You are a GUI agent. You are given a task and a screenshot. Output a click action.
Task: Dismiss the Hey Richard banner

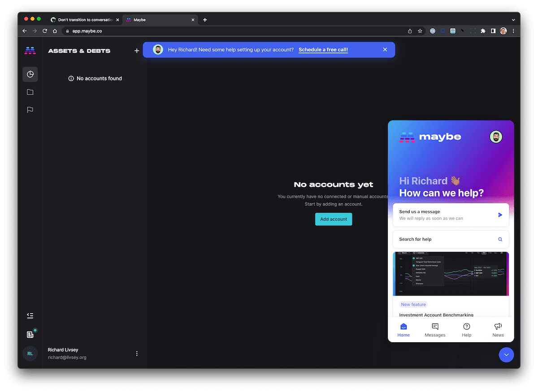click(385, 50)
